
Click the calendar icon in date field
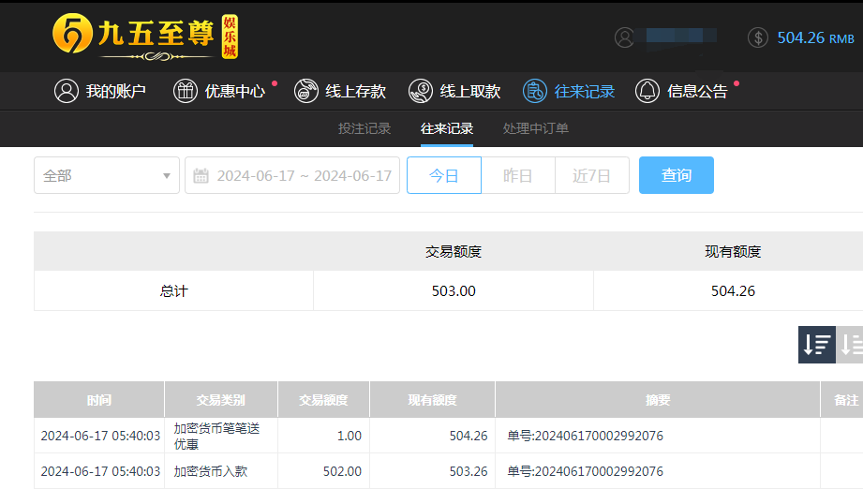[201, 175]
